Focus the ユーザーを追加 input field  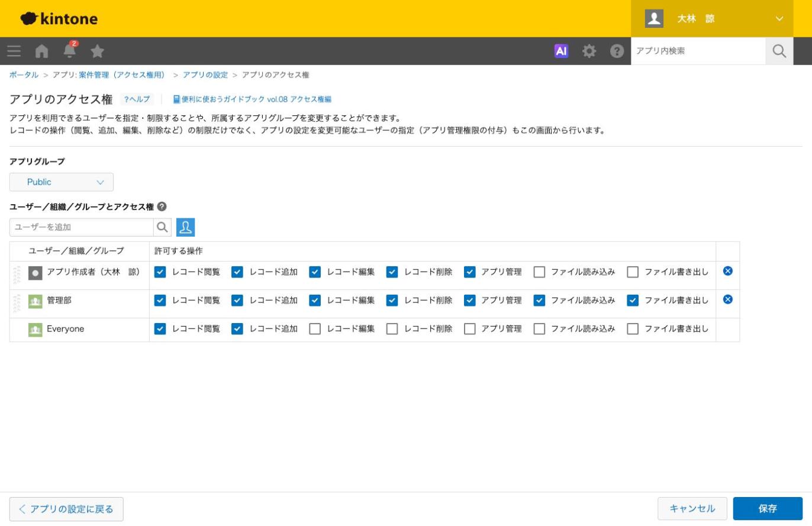coord(82,227)
